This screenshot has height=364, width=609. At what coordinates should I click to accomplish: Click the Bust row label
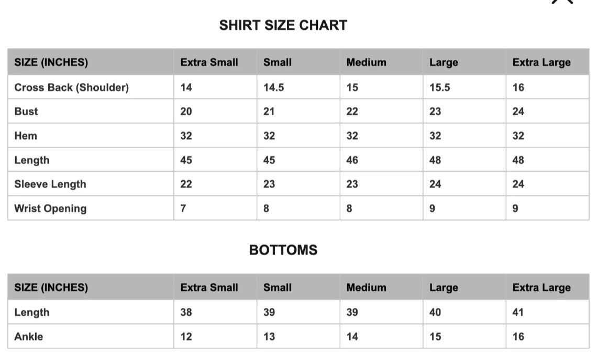click(26, 112)
